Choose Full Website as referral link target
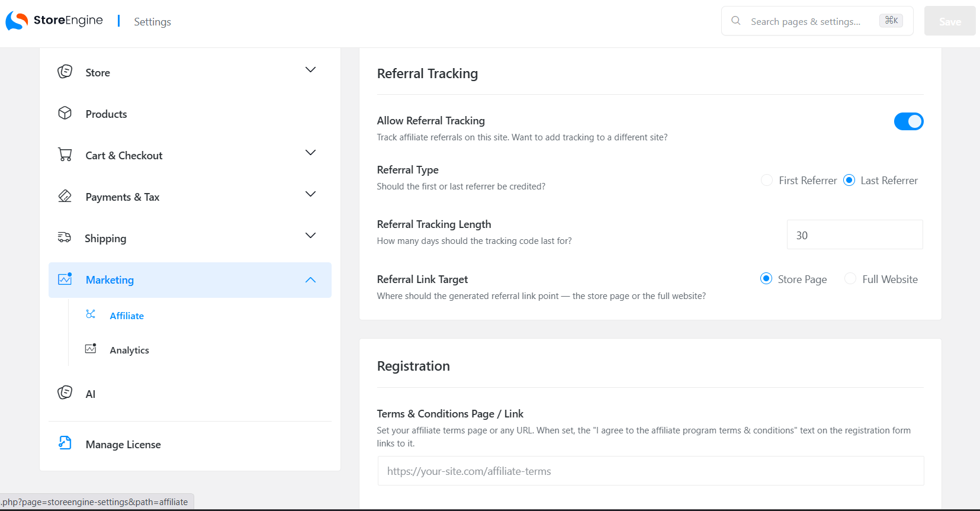This screenshot has height=511, width=980. [850, 278]
